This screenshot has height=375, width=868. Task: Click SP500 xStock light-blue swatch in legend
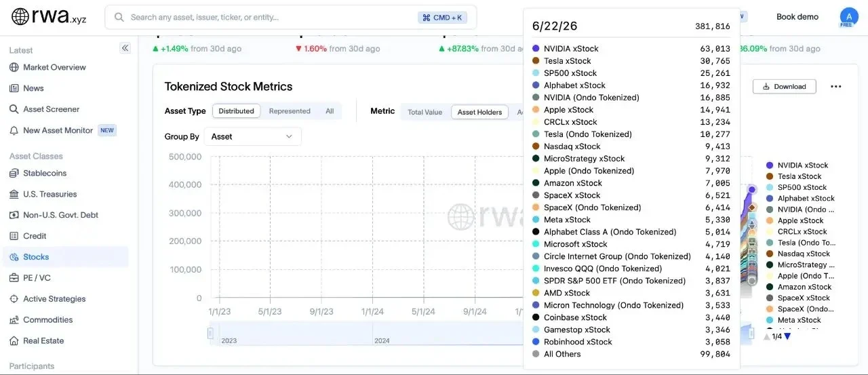click(770, 187)
